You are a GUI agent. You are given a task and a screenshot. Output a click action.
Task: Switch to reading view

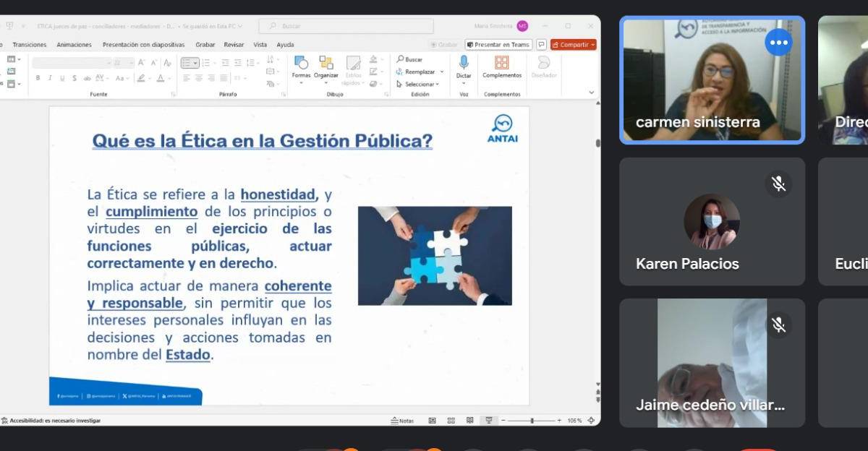(469, 421)
